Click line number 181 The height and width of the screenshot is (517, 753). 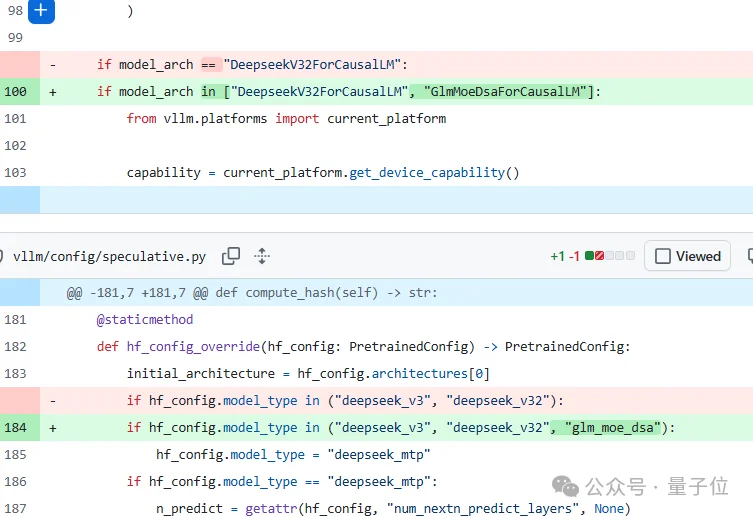[15, 320]
